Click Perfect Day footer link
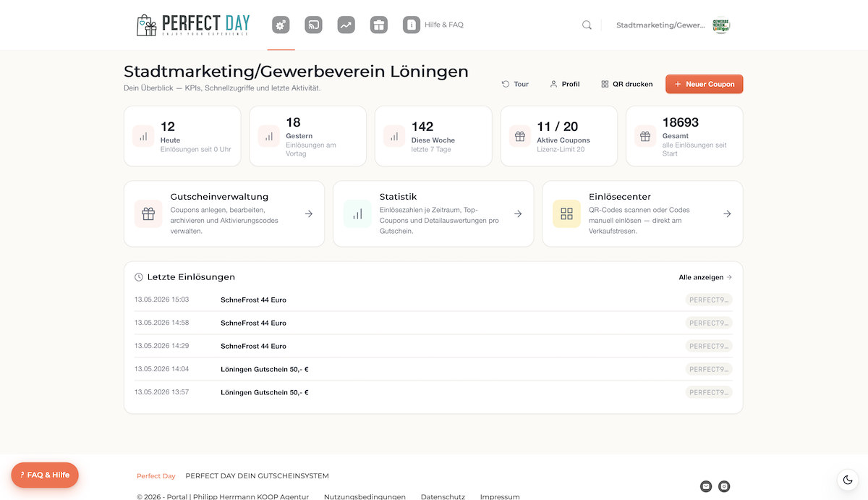 156,476
